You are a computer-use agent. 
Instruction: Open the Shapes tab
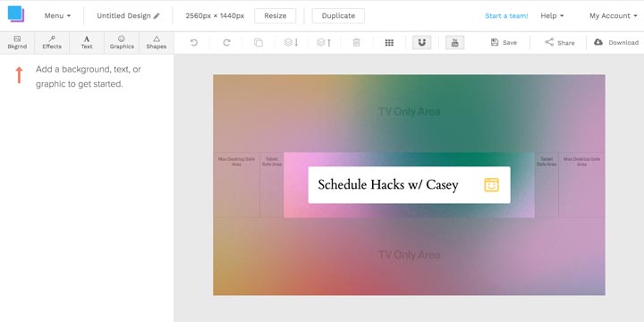pyautogui.click(x=157, y=43)
